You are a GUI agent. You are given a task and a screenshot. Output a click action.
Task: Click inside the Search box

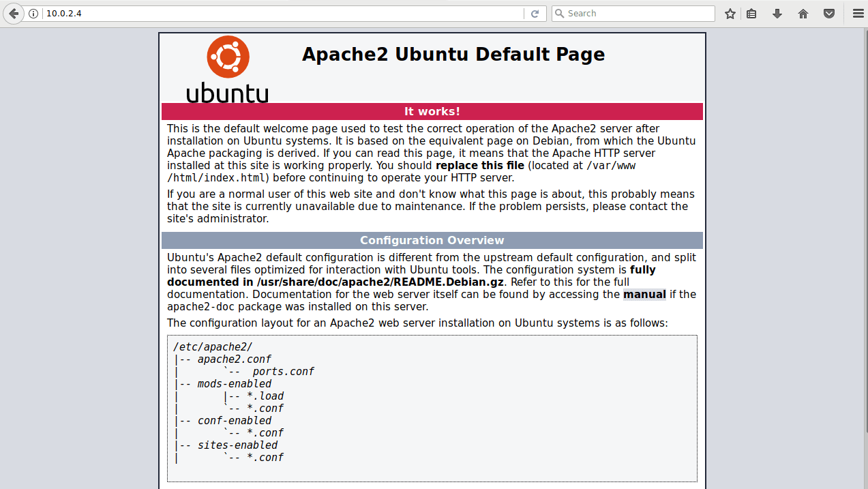pos(634,14)
